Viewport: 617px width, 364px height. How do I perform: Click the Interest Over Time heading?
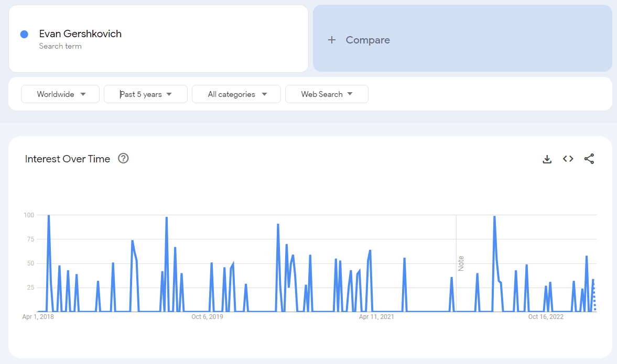[x=67, y=159]
